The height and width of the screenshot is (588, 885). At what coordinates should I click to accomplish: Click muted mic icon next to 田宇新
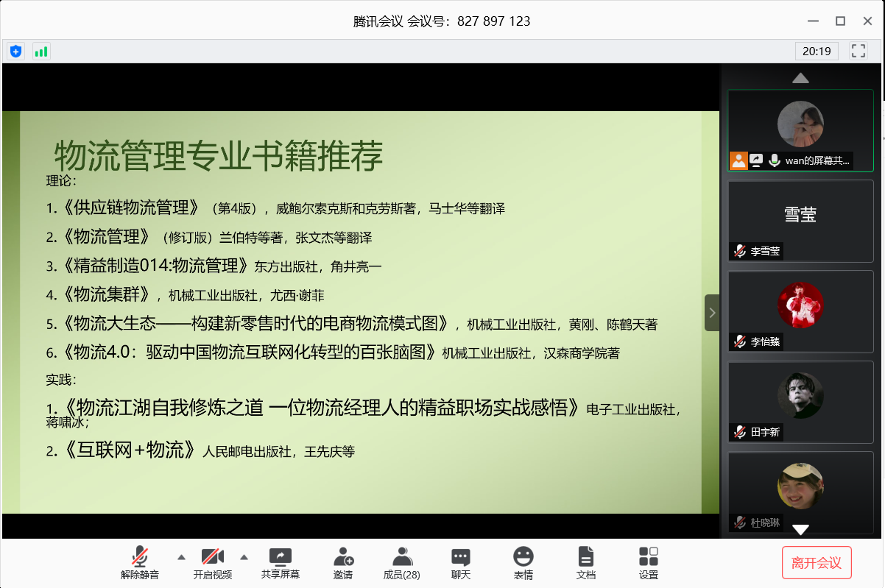(x=739, y=432)
